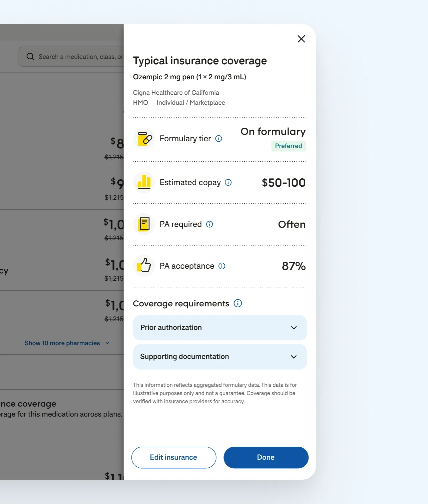Click the Coverage requirements info icon

tap(238, 303)
